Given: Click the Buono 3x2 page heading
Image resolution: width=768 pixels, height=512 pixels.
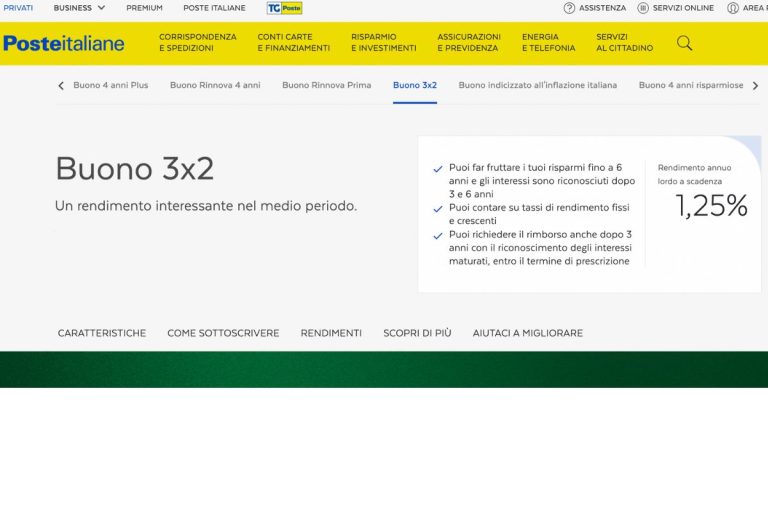Looking at the screenshot, I should point(135,169).
